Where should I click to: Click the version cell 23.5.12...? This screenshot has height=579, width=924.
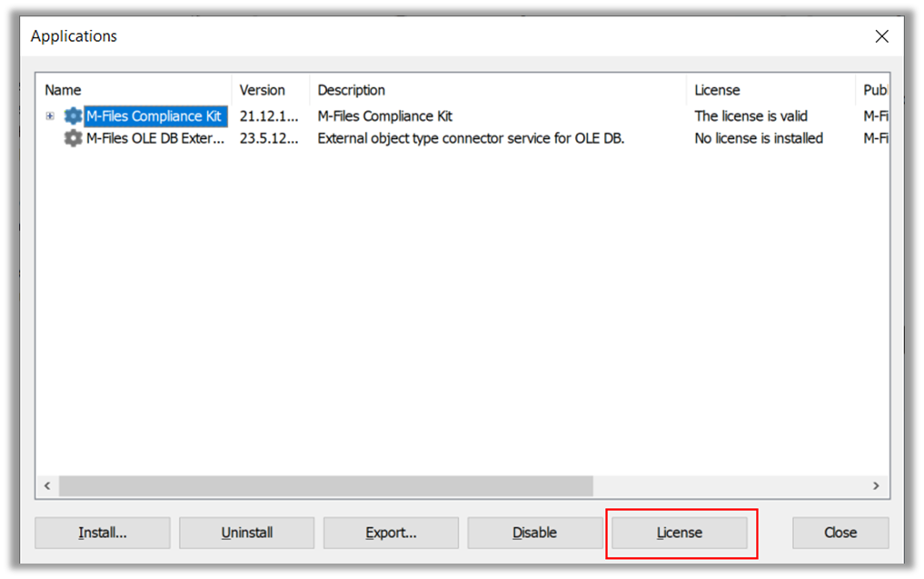[269, 138]
